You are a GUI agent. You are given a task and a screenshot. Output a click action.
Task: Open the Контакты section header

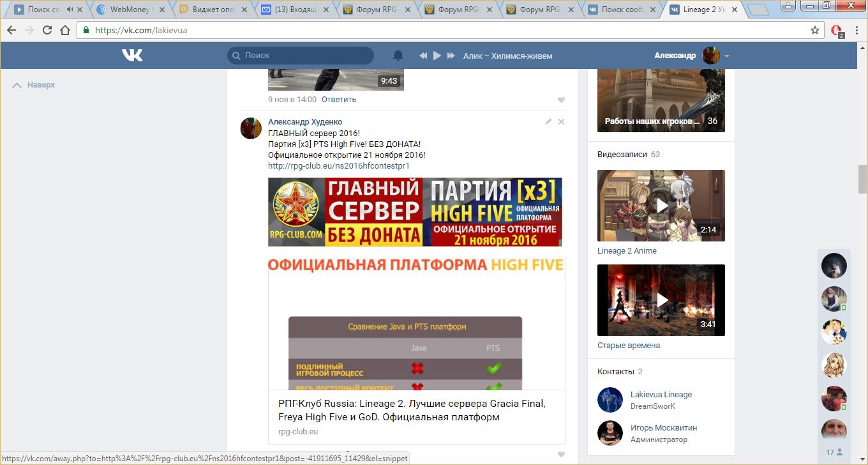(616, 372)
